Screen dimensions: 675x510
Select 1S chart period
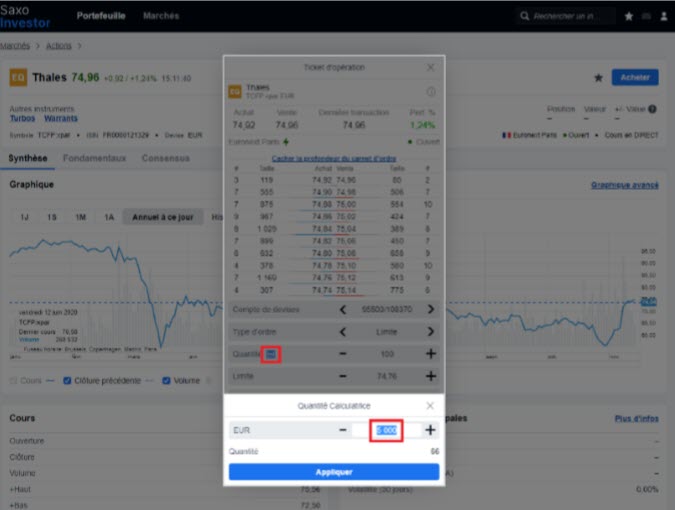click(x=52, y=217)
